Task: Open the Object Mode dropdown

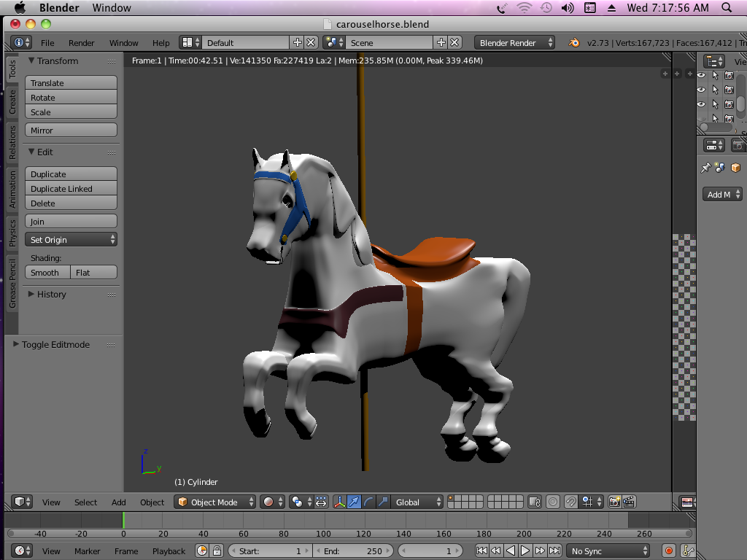Action: (215, 502)
